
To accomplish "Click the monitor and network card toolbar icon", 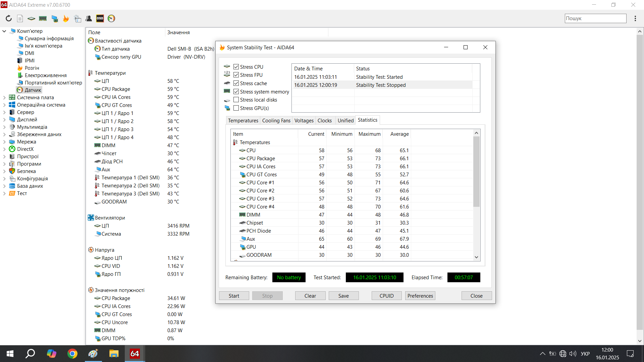I will [x=55, y=18].
